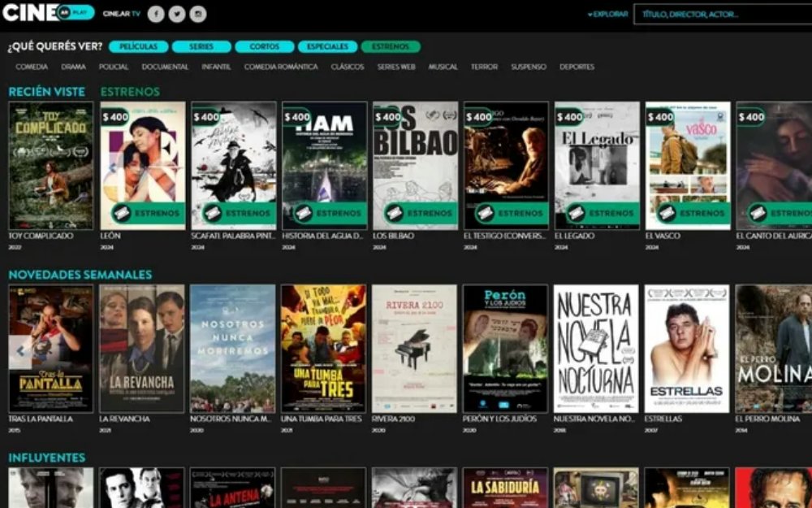Click the $400 badge on El Testigo

tap(478, 117)
